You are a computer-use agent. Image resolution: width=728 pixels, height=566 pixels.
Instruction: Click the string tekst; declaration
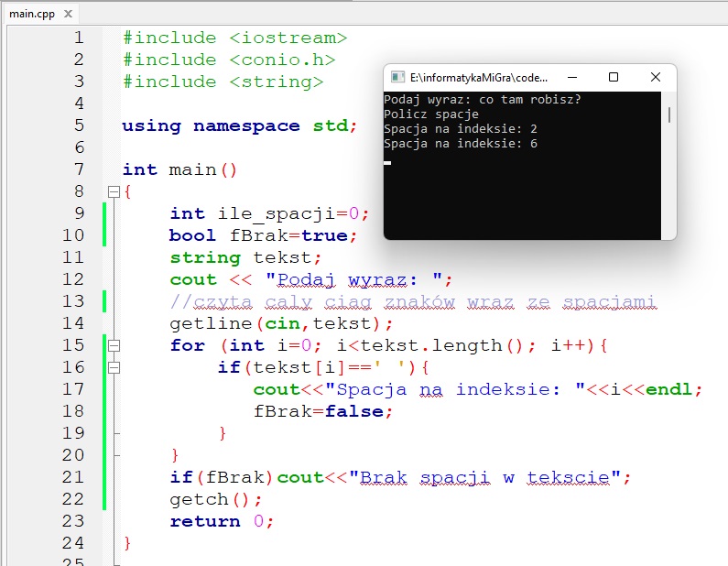(x=245, y=257)
